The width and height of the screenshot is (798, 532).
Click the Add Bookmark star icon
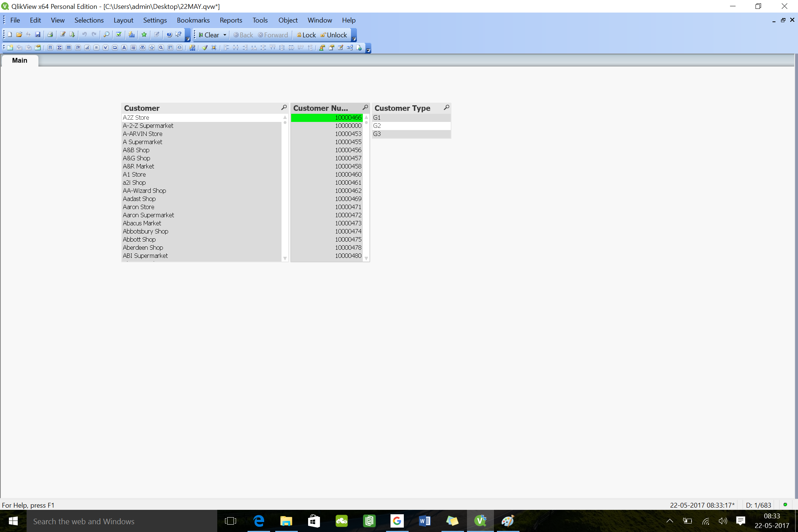(x=144, y=35)
